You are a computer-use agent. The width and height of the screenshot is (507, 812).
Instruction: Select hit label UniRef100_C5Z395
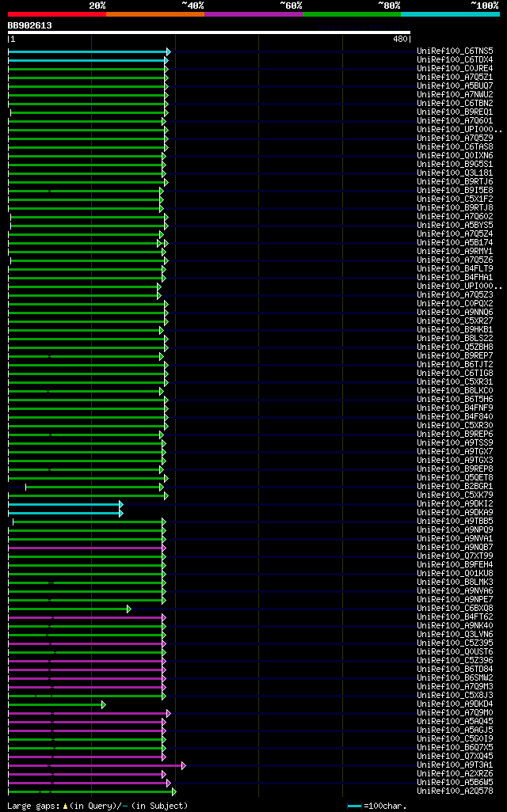(x=456, y=643)
